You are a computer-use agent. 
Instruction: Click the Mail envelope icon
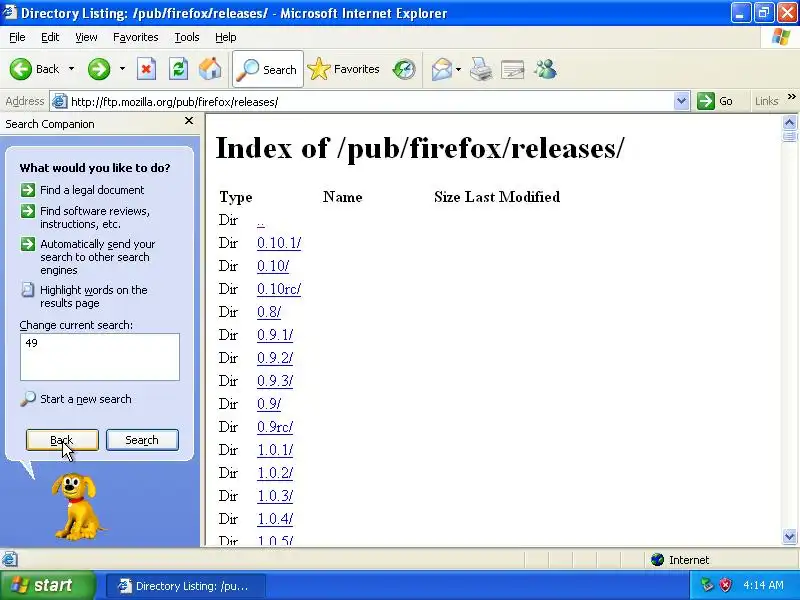pyautogui.click(x=441, y=69)
